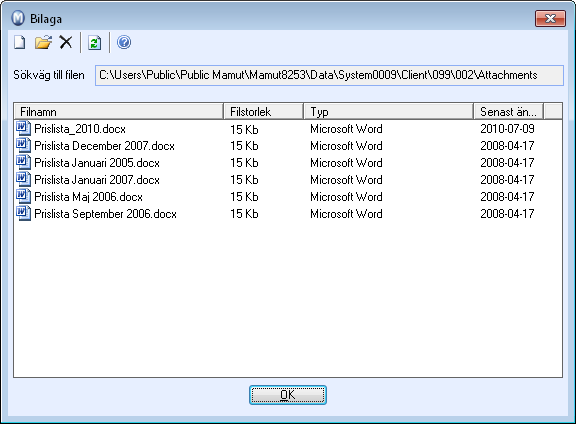Open help via blue question mark icon

pos(124,42)
